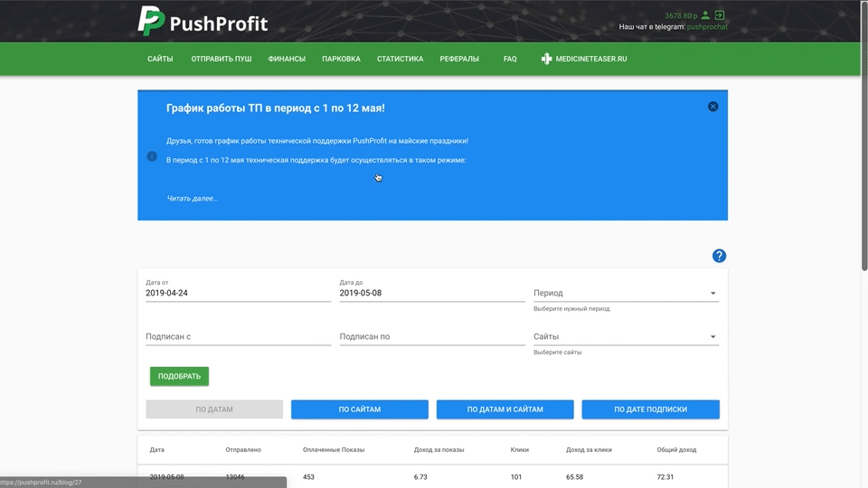The width and height of the screenshot is (868, 488).
Task: Click the 72.31 total income cell
Action: 665,477
